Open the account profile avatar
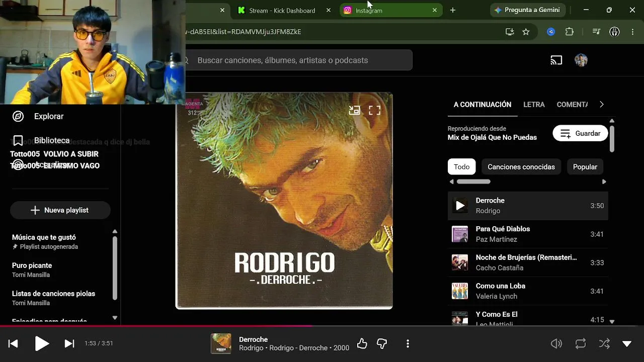644x362 pixels. [581, 60]
